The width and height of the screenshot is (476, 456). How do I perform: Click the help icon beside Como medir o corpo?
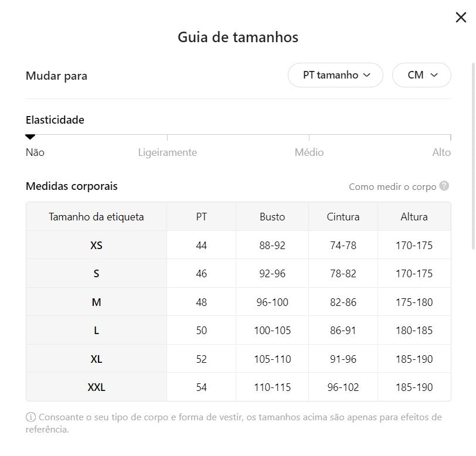444,186
